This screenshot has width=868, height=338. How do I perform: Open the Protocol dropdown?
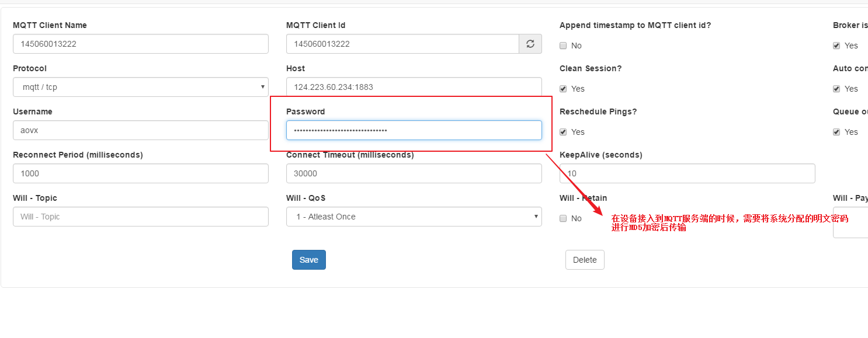[x=140, y=87]
